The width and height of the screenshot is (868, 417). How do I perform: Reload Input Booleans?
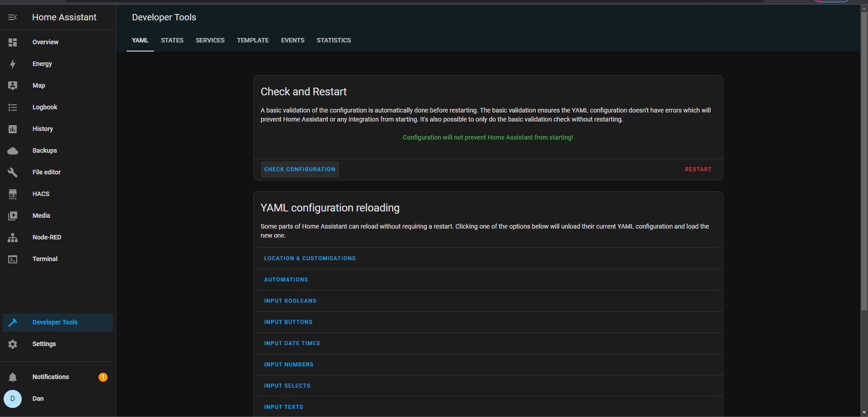coord(290,301)
